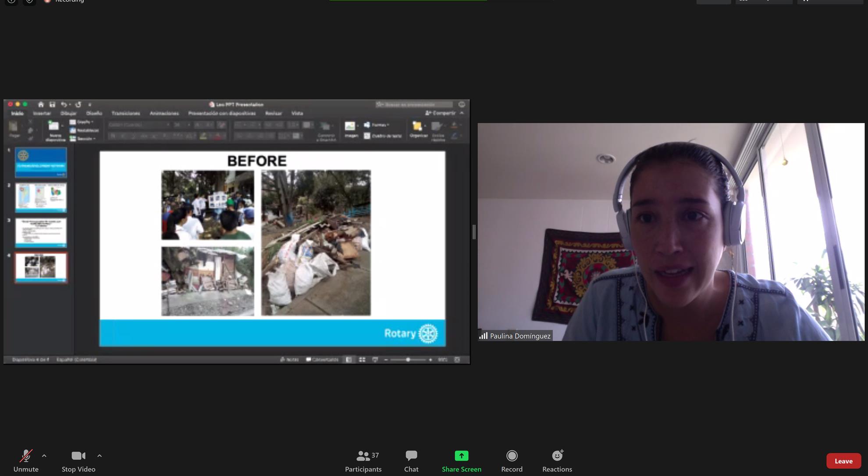Click the save icon in title bar
This screenshot has height=476, width=868.
coord(52,104)
